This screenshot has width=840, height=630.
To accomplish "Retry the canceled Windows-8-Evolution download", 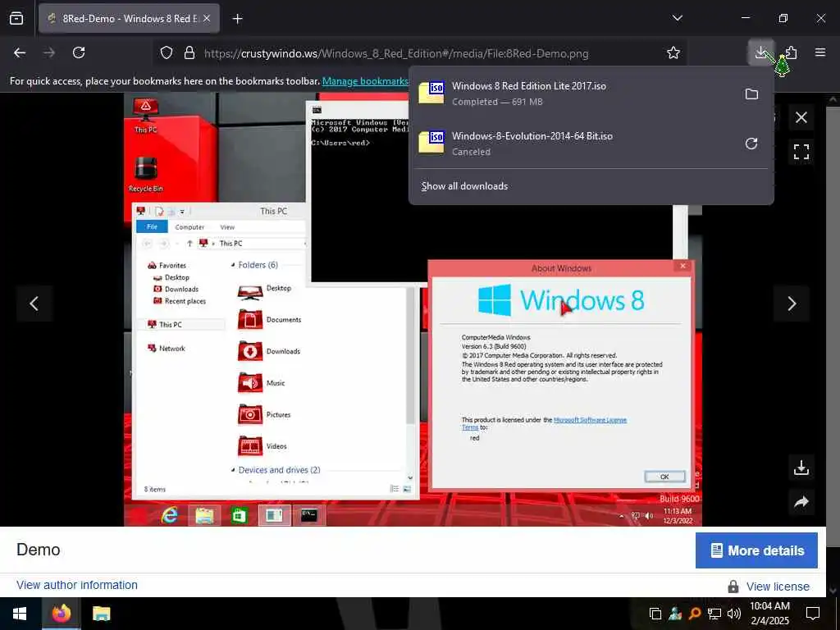I will [x=751, y=144].
